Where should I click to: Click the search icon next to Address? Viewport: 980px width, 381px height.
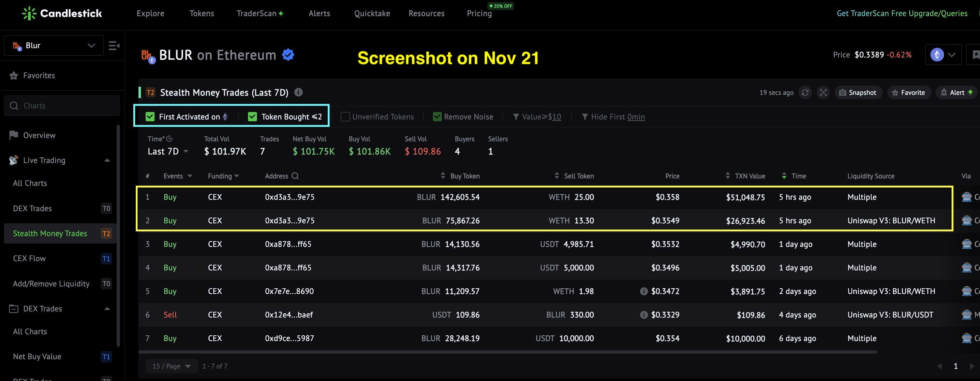[x=295, y=176]
